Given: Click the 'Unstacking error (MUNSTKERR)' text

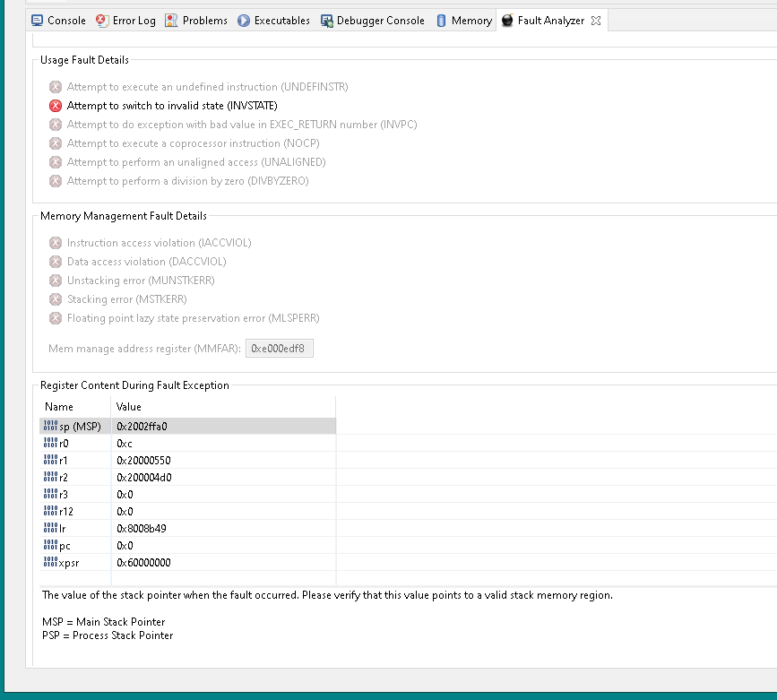Looking at the screenshot, I should click(141, 281).
